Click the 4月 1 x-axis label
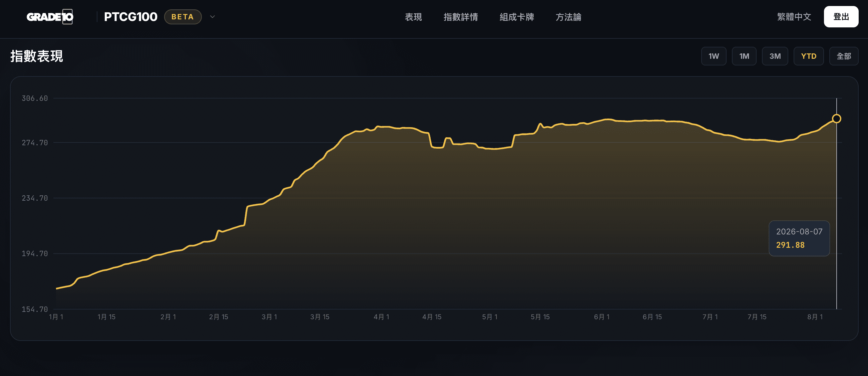 coord(381,317)
